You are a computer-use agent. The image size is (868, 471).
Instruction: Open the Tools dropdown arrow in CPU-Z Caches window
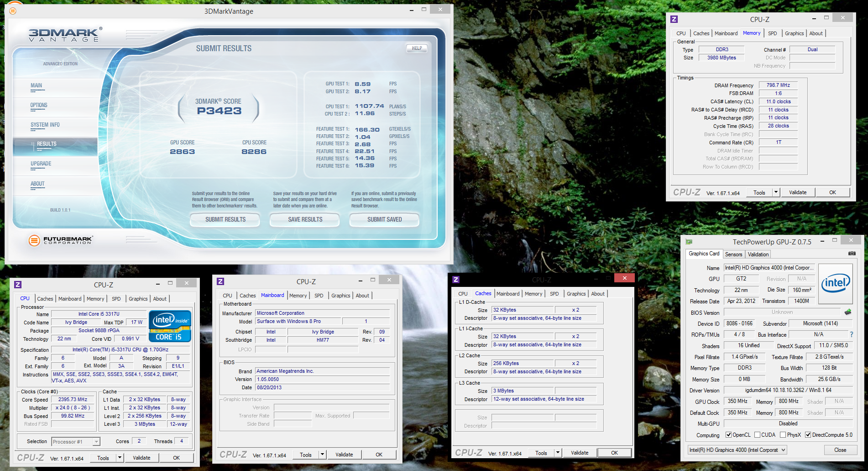[x=558, y=453]
